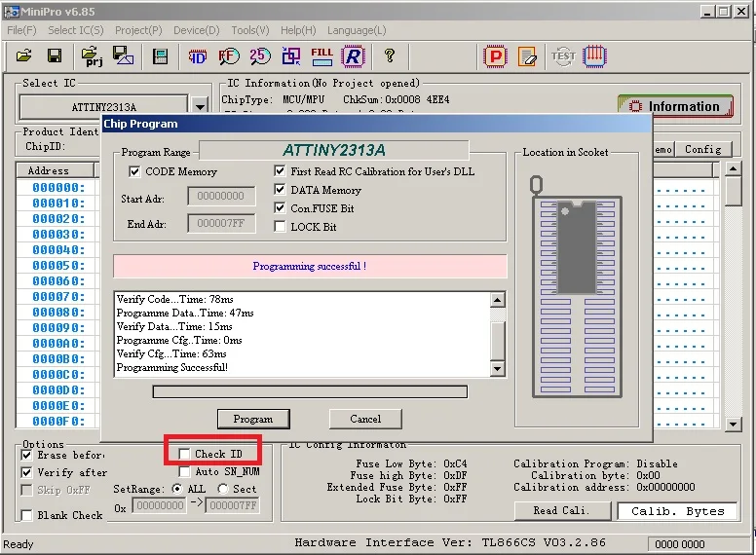Screen dimensions: 756x555
Task: Toggle CODE Memory checkbox
Action: click(134, 171)
